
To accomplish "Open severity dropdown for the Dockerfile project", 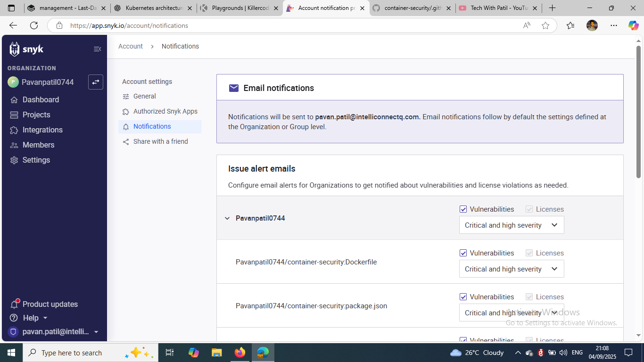I will [512, 269].
